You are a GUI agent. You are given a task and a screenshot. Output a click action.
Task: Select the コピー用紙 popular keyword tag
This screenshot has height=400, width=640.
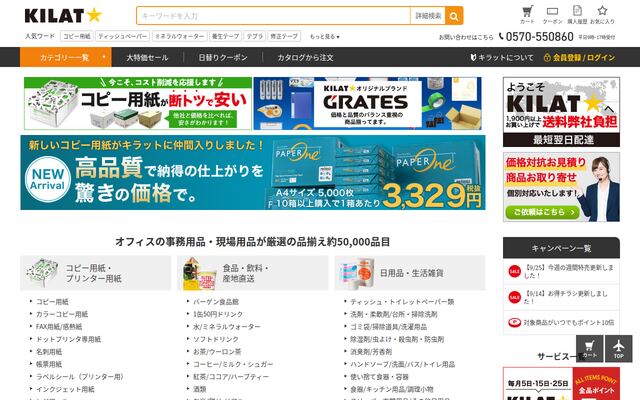click(77, 36)
